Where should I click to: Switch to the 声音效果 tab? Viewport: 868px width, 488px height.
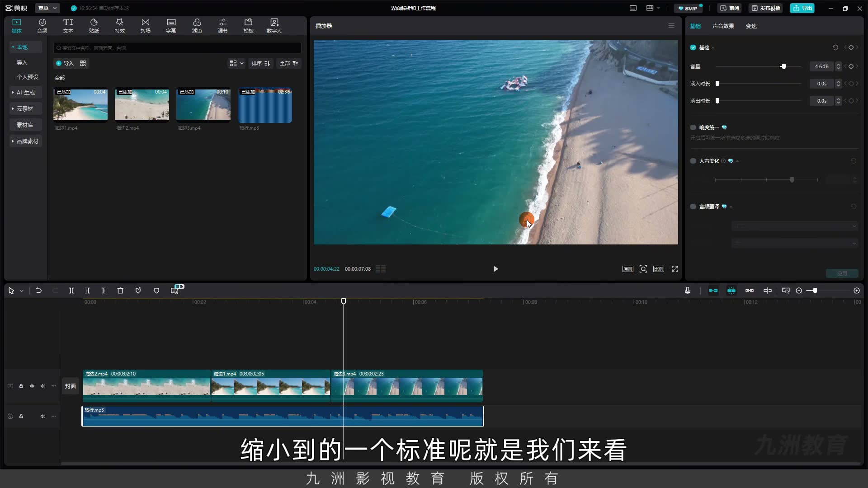[723, 26]
